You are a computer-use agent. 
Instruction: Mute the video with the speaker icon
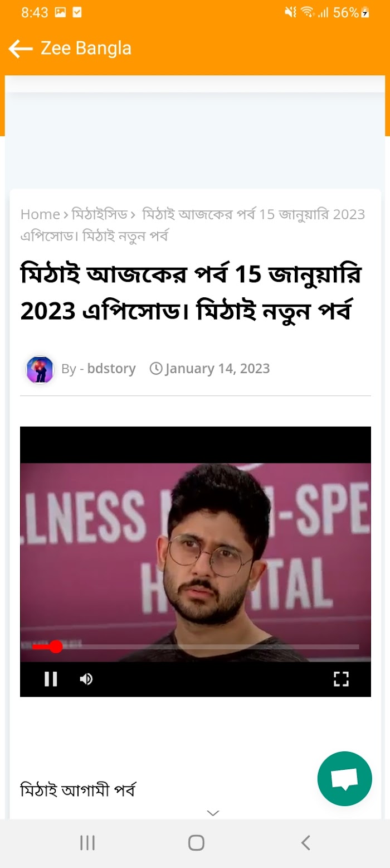(86, 679)
